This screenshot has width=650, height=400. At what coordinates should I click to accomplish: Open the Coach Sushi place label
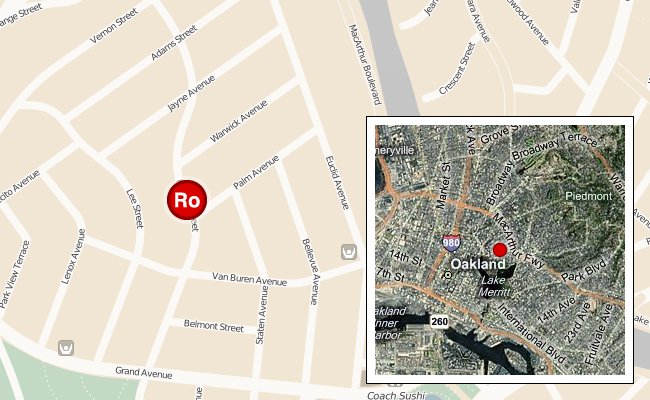396,395
